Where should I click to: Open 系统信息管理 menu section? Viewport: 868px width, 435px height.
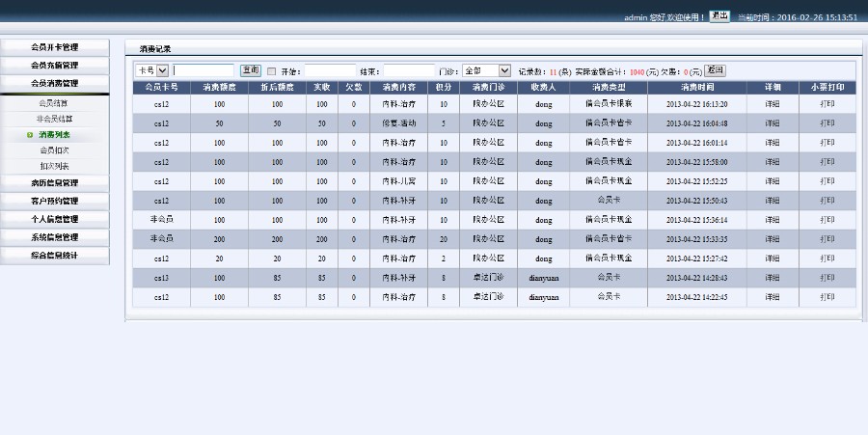[55, 237]
